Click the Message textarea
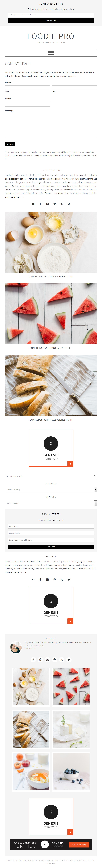 51,125
